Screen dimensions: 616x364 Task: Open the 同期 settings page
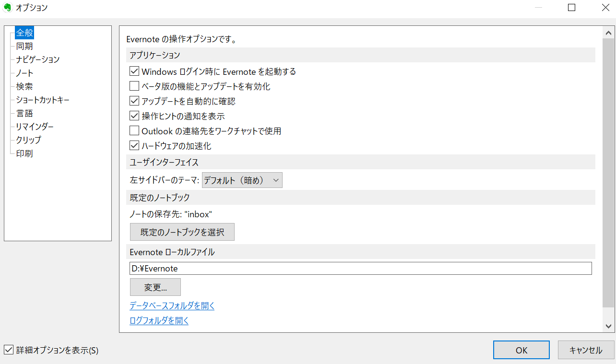pos(24,47)
